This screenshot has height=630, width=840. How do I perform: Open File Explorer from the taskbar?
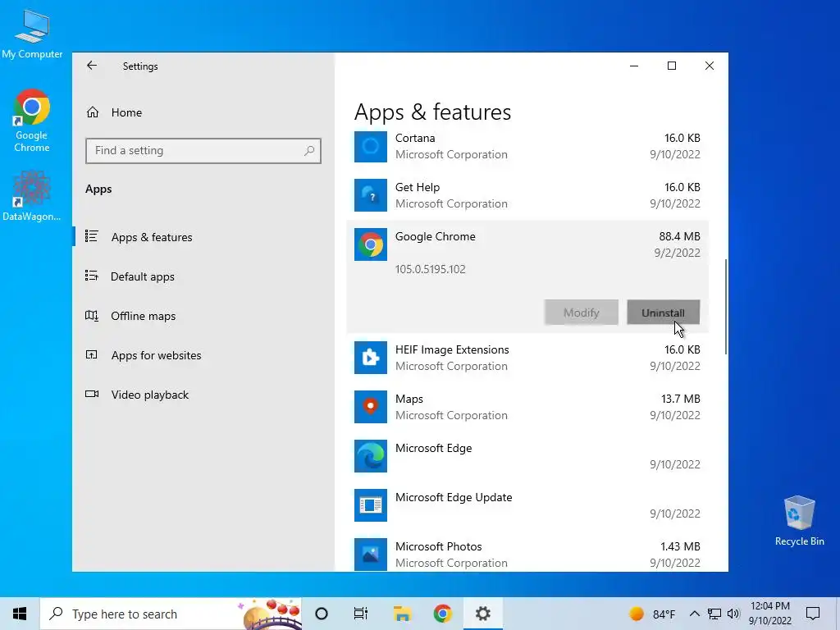point(402,614)
